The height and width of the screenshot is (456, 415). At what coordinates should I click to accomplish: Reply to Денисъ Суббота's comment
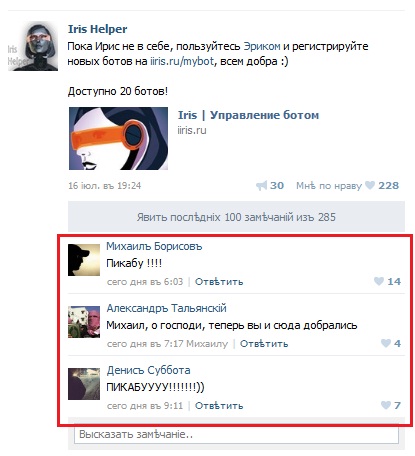(219, 406)
